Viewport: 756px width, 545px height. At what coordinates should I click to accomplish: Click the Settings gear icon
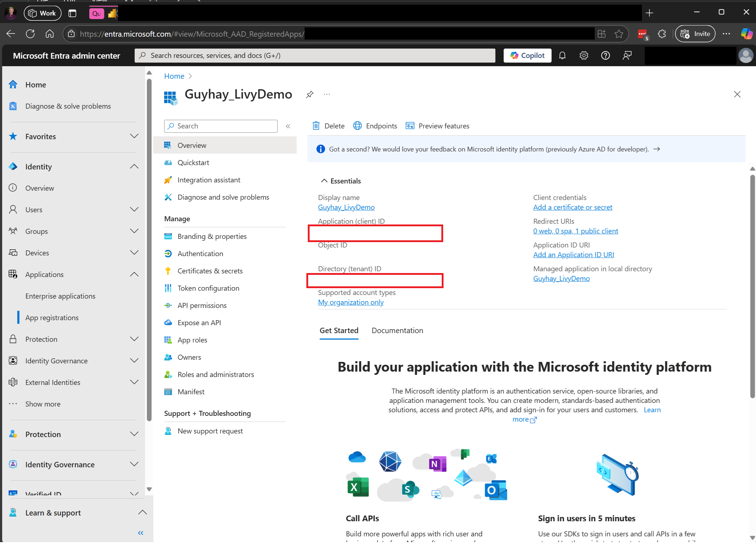point(584,56)
